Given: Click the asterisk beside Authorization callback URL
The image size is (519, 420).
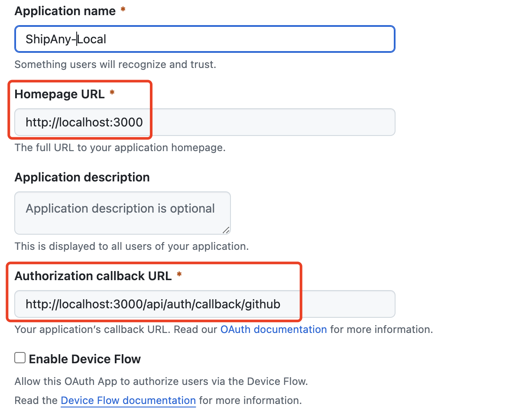Looking at the screenshot, I should pyautogui.click(x=179, y=275).
